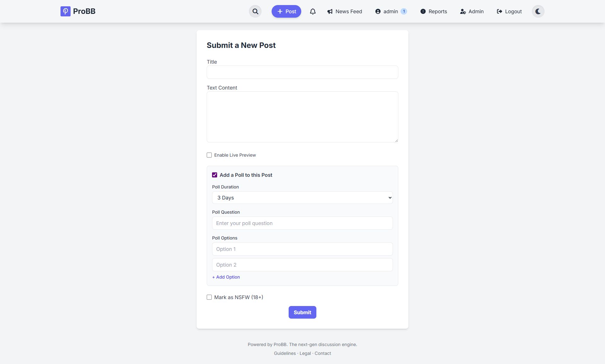The width and height of the screenshot is (605, 364).
Task: Mark post as NSFW (18+)
Action: click(x=209, y=297)
